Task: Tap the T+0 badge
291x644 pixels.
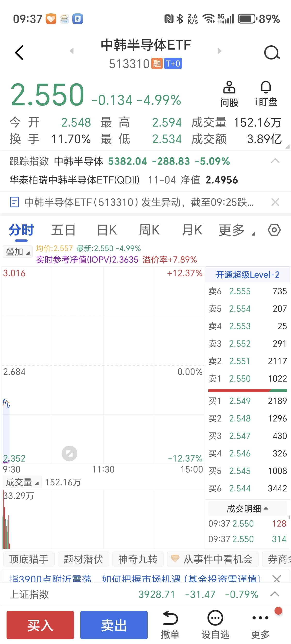Action: pyautogui.click(x=173, y=63)
